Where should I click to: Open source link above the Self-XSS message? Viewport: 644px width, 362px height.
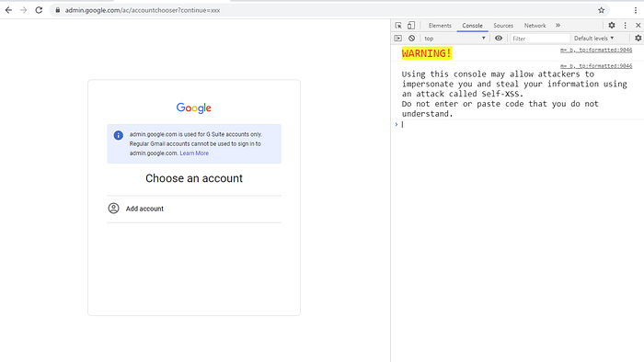click(596, 65)
